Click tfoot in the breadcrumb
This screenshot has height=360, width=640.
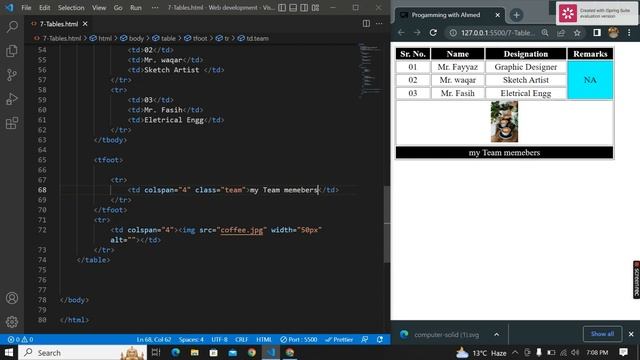point(200,38)
